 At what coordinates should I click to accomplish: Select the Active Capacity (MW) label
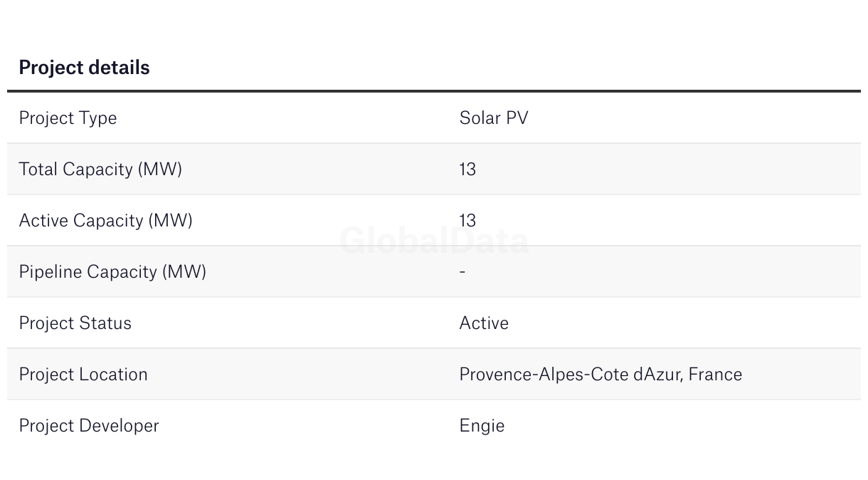coord(105,221)
